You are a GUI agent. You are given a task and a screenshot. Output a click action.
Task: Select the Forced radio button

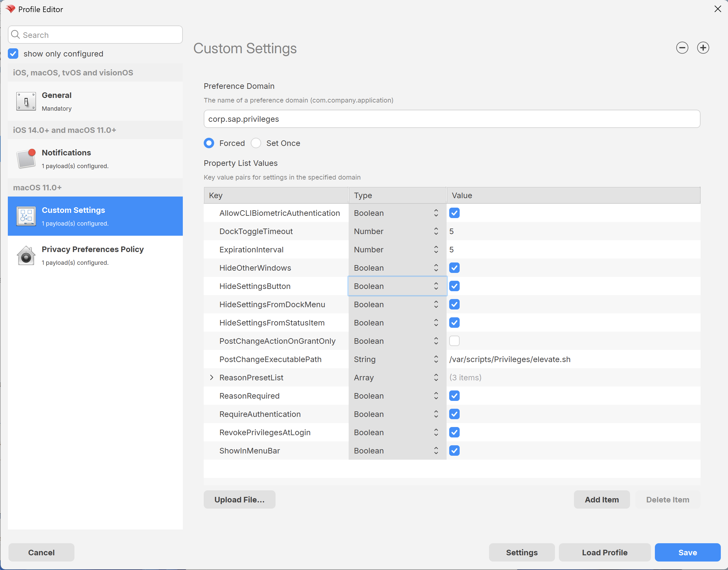point(209,143)
